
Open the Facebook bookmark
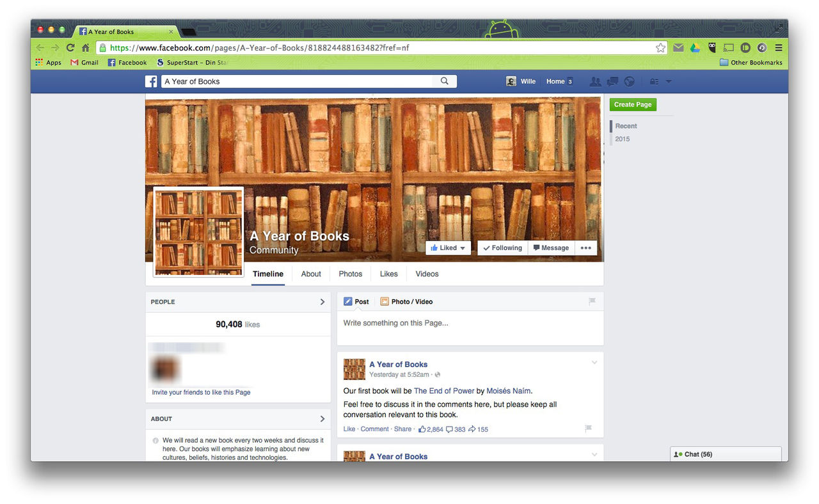(x=127, y=63)
